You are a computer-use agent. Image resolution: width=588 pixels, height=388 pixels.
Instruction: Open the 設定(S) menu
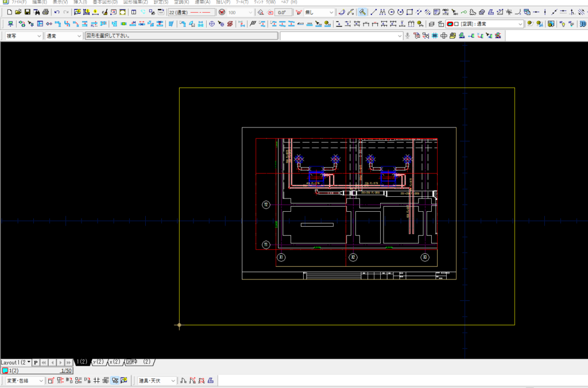pos(161,2)
